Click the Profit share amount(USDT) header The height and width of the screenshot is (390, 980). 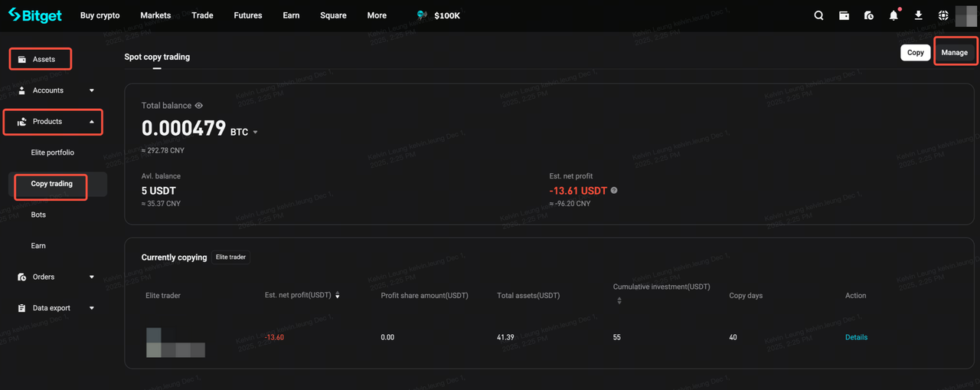pyautogui.click(x=424, y=295)
